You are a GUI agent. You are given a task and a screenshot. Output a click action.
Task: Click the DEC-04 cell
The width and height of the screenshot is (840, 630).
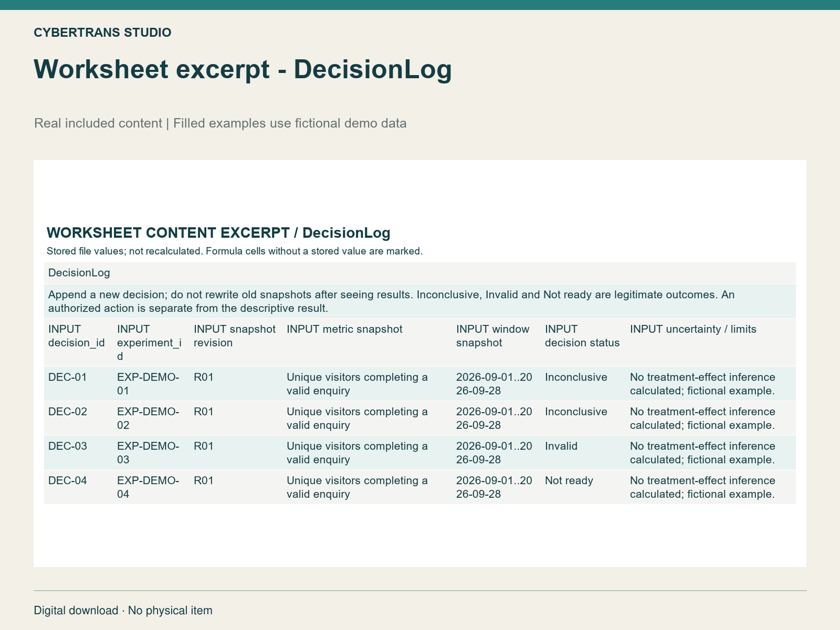pyautogui.click(x=68, y=481)
